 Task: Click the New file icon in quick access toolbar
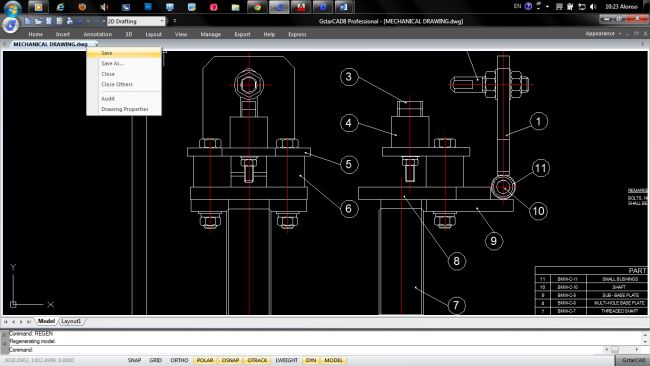tap(28, 21)
